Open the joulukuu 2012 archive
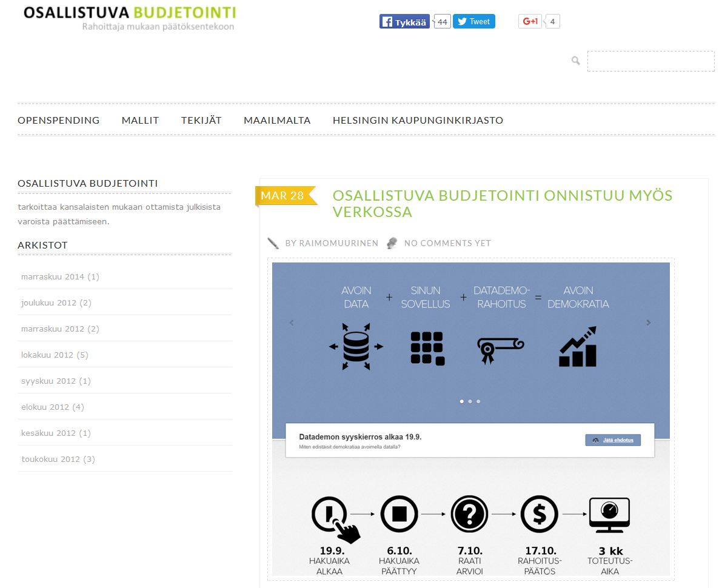Screen dimensions: 722x588 pos(56,303)
